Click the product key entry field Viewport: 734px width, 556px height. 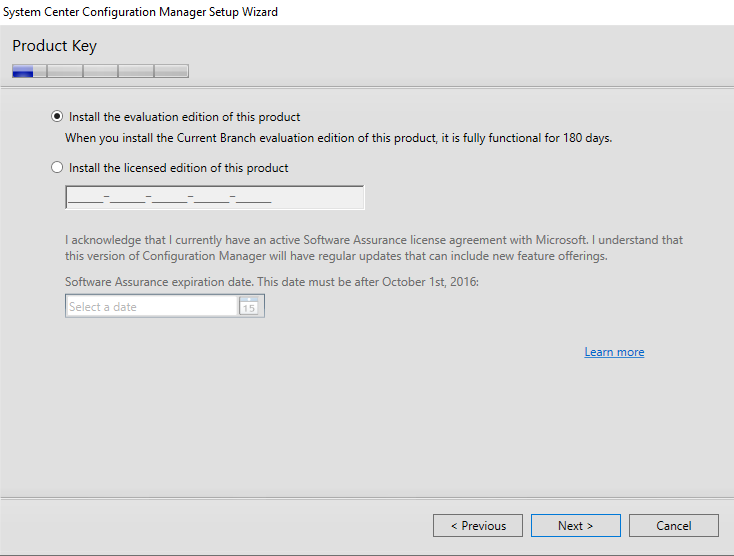214,198
